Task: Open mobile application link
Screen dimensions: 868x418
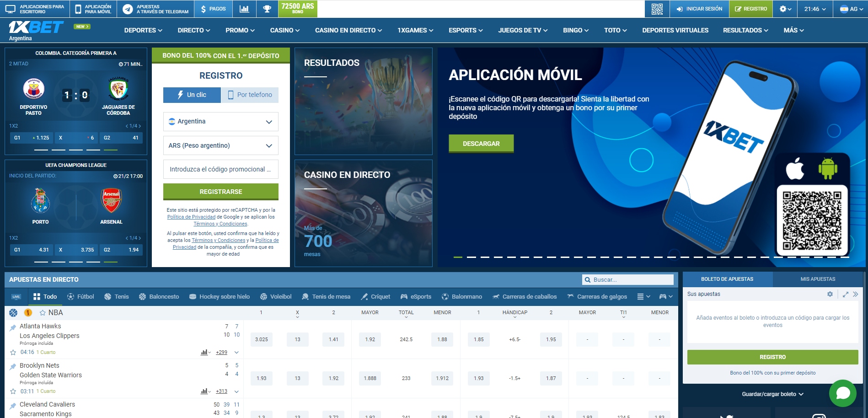Action: (93, 9)
